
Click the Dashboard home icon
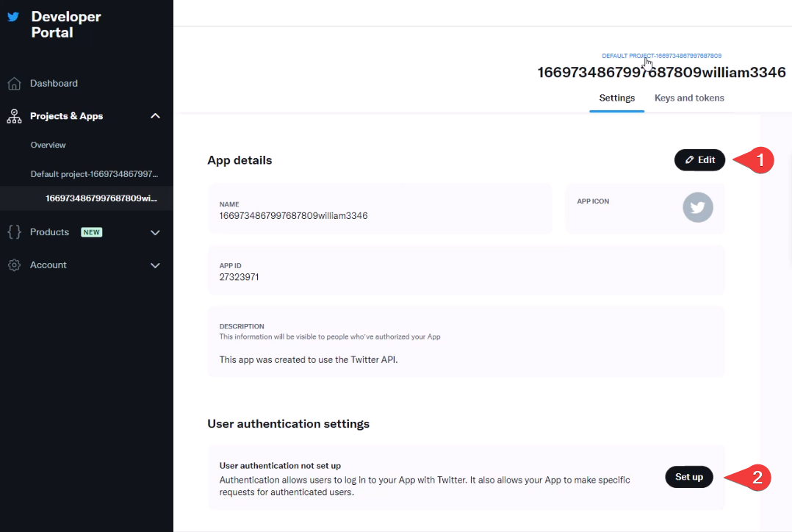[14, 83]
